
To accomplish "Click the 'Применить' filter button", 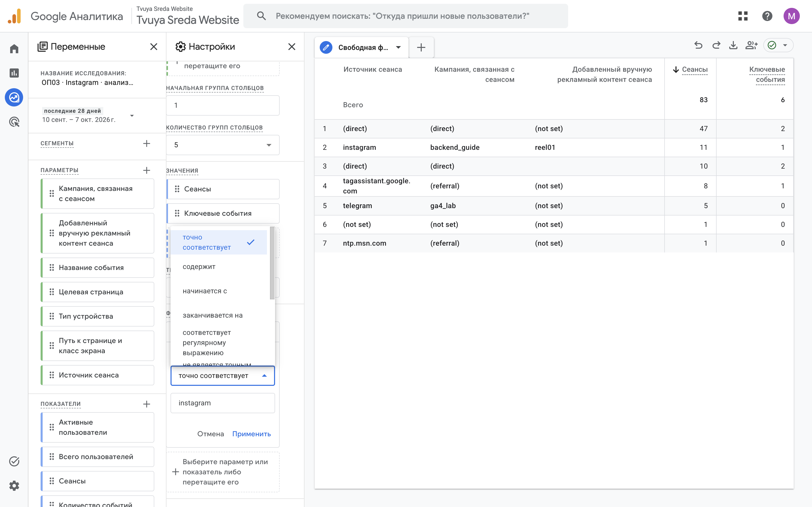I will [251, 434].
